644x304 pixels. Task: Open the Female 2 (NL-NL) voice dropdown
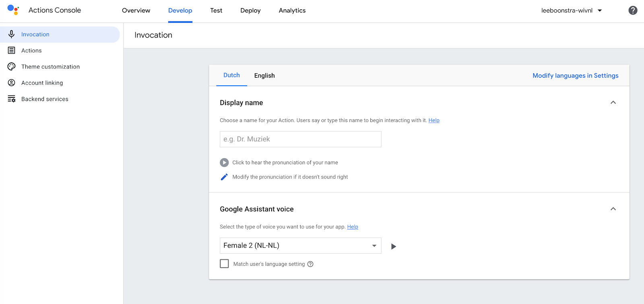coord(300,246)
